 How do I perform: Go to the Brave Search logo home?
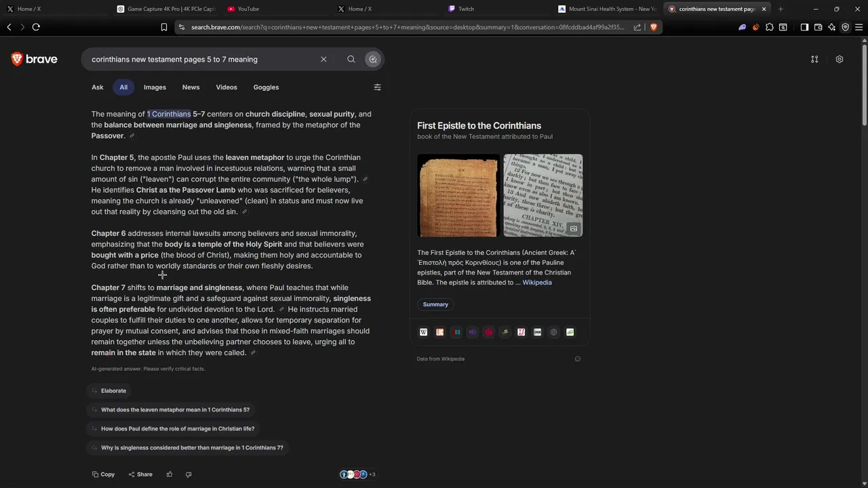pos(34,60)
